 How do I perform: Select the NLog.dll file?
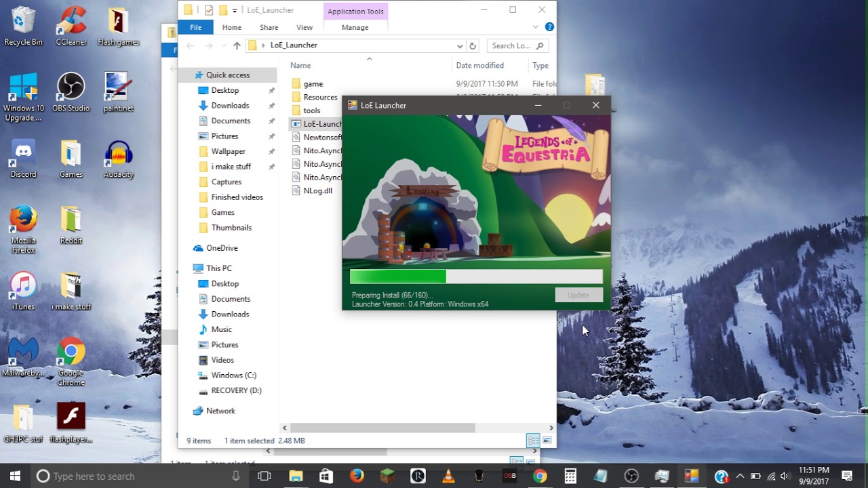click(317, 190)
